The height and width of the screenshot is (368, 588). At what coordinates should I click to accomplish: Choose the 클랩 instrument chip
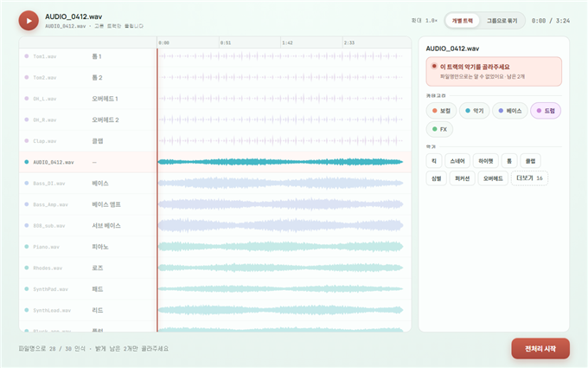pyautogui.click(x=530, y=161)
